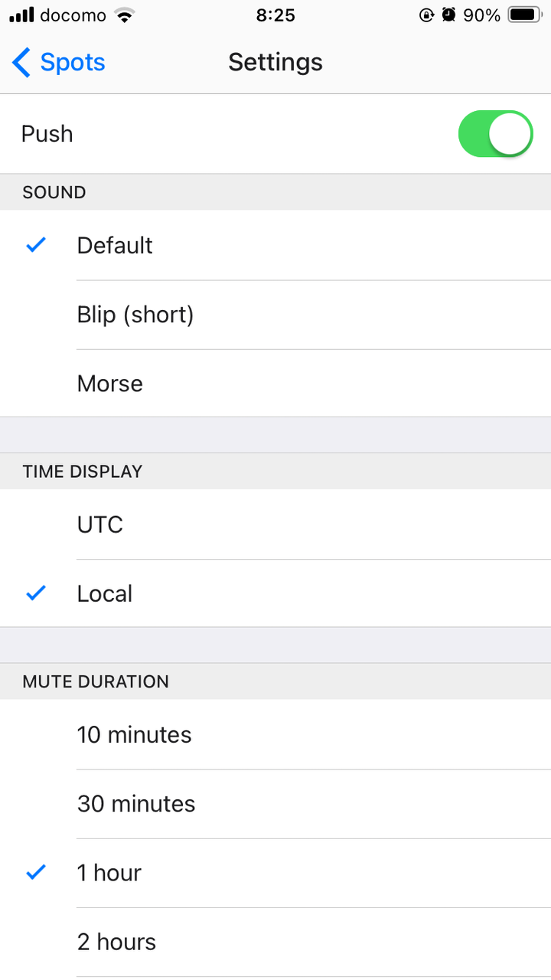Tap the cellular signal bars icon
The width and height of the screenshot is (551, 980).
21,15
